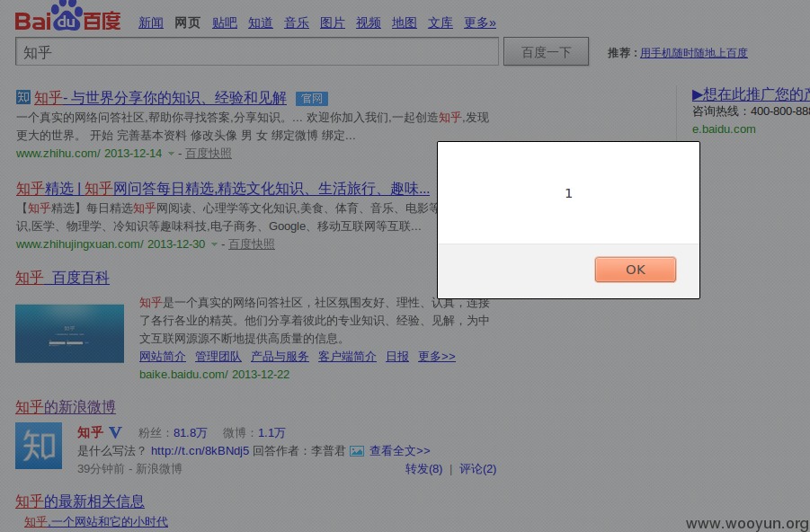810x532 pixels.
Task: Open 百度快照 for zhihujingxuan.com result
Action: pos(252,244)
